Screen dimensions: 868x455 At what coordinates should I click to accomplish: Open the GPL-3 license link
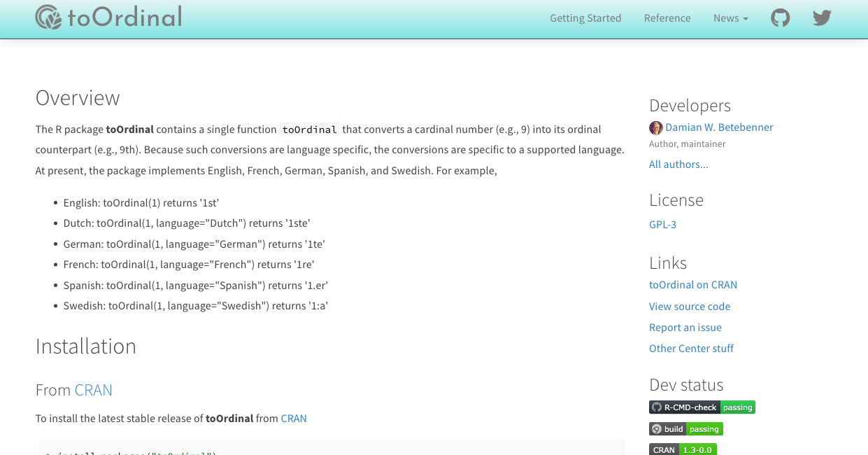coord(662,225)
